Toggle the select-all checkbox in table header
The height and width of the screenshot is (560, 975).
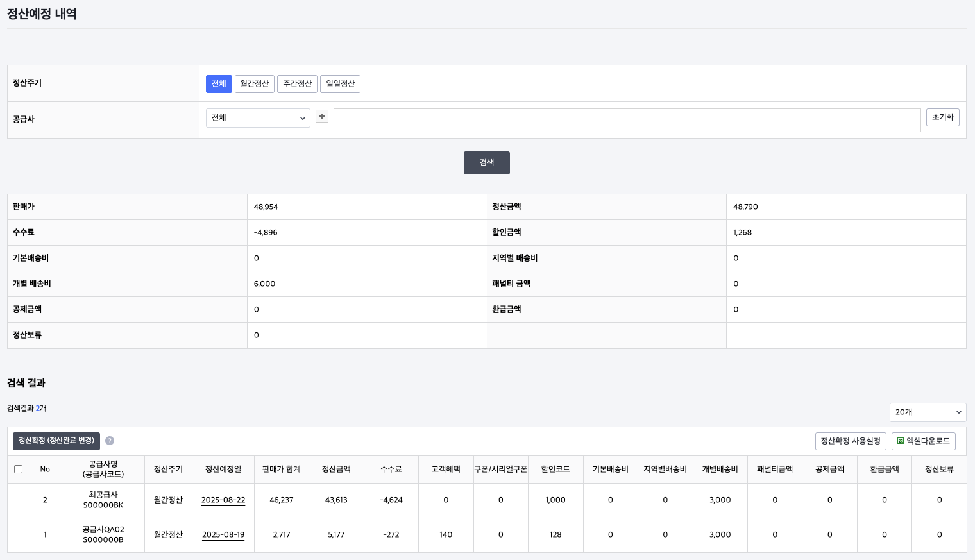(x=18, y=469)
